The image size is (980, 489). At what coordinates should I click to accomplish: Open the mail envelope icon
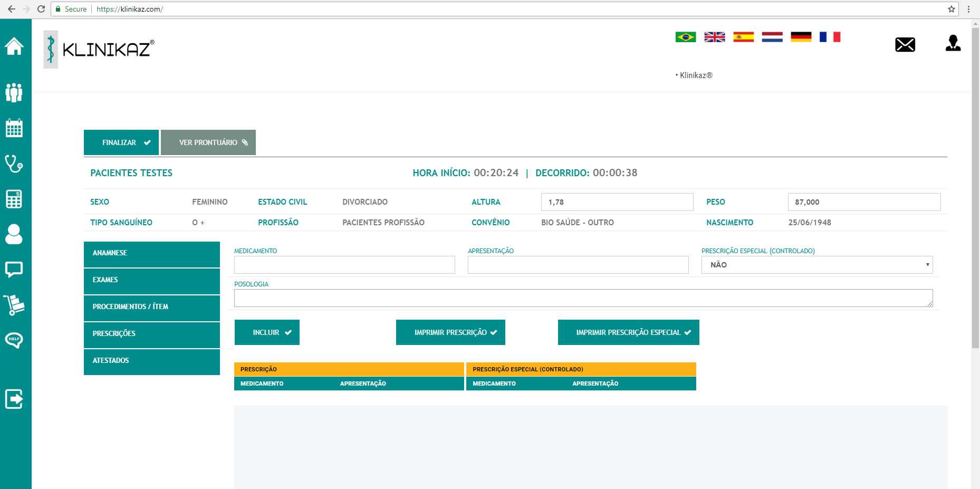tap(905, 45)
